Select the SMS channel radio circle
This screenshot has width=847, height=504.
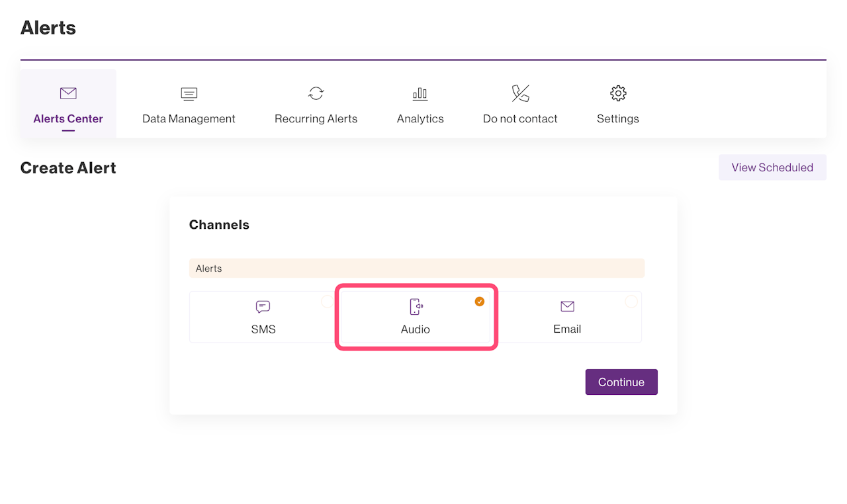coord(328,302)
